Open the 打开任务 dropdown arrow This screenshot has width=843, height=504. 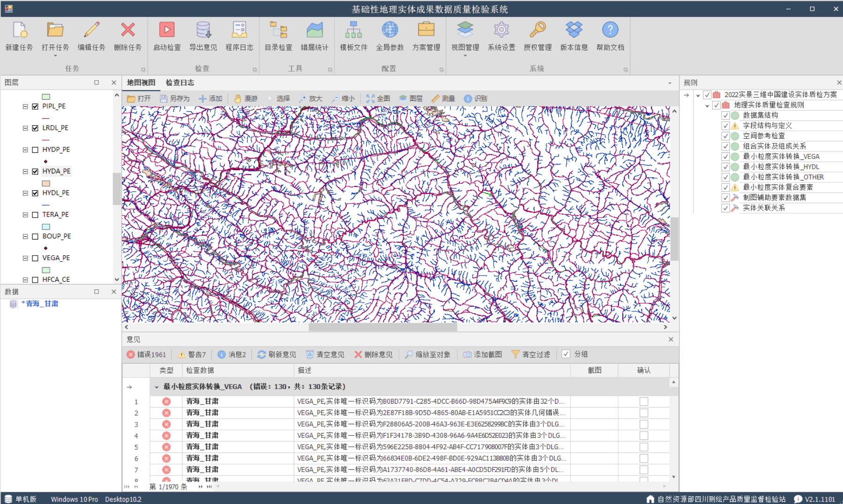pos(55,56)
